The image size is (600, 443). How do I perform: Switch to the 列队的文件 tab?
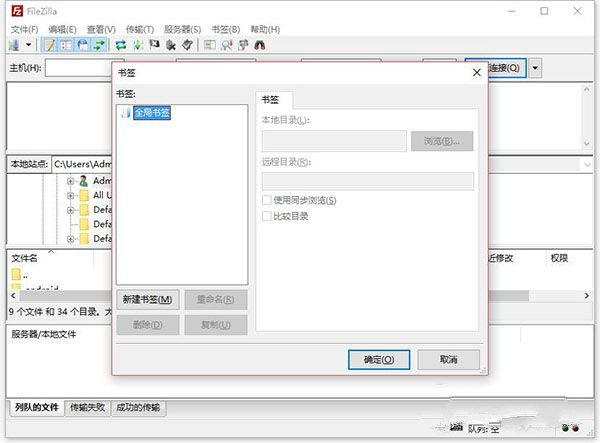coord(37,407)
